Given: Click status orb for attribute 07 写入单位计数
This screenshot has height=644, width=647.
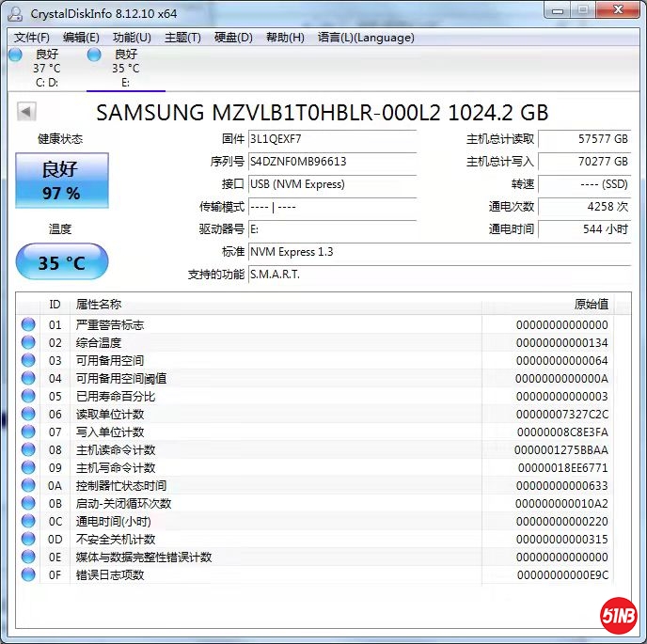Looking at the screenshot, I should [28, 432].
